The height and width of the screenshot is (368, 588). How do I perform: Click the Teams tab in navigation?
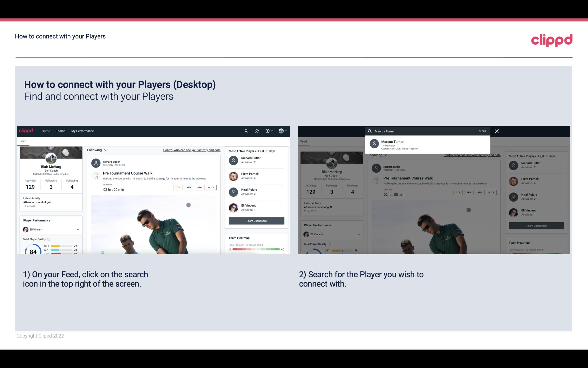[61, 131]
